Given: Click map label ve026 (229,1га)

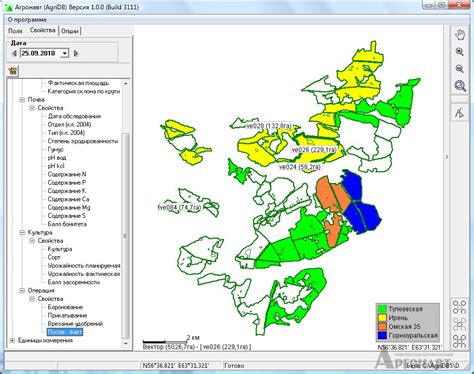Looking at the screenshot, I should coord(314,150).
